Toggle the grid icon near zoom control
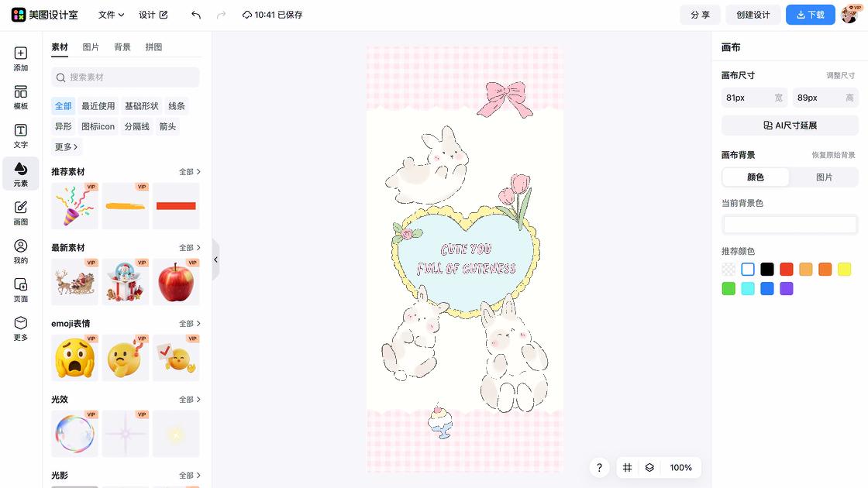The height and width of the screenshot is (488, 868). 627,468
